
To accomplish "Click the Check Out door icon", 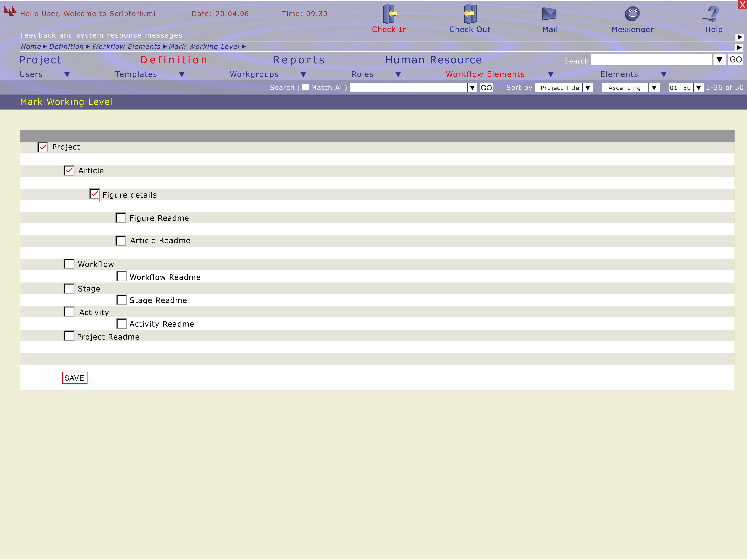I will [x=469, y=13].
